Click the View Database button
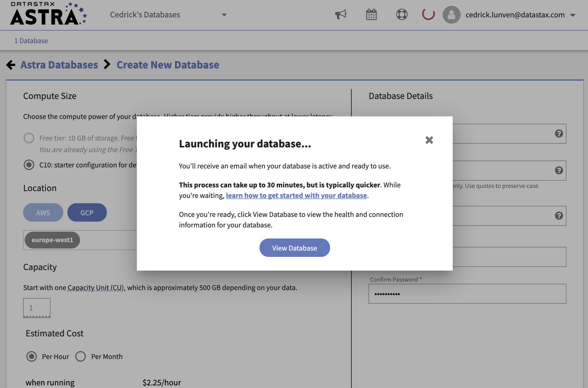The height and width of the screenshot is (388, 588). pos(295,248)
